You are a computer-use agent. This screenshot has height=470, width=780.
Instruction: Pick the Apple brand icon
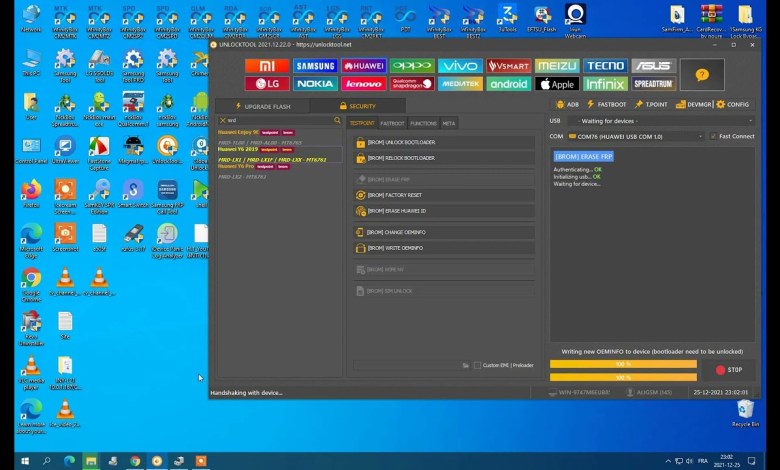[x=557, y=84]
